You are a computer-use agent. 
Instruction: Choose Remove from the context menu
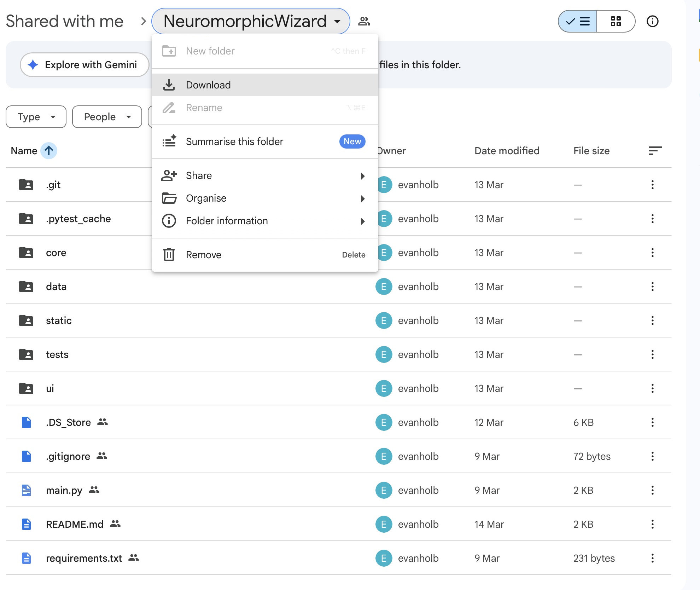click(x=203, y=255)
